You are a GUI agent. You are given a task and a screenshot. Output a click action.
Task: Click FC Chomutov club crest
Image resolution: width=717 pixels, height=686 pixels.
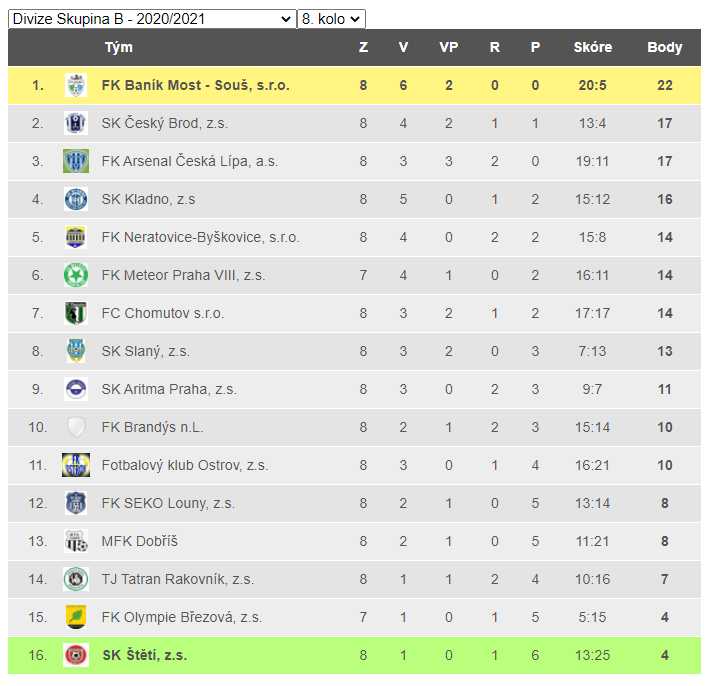[76, 313]
